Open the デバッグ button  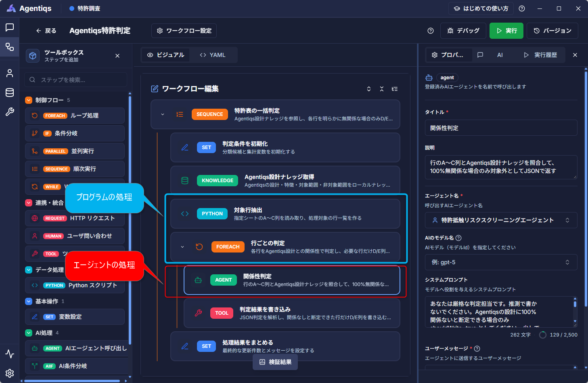[463, 31]
